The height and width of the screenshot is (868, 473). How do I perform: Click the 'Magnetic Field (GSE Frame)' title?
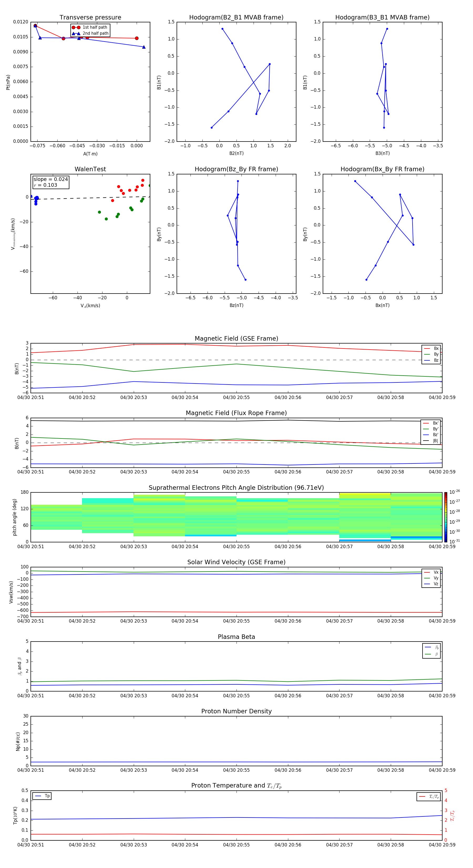236,339
